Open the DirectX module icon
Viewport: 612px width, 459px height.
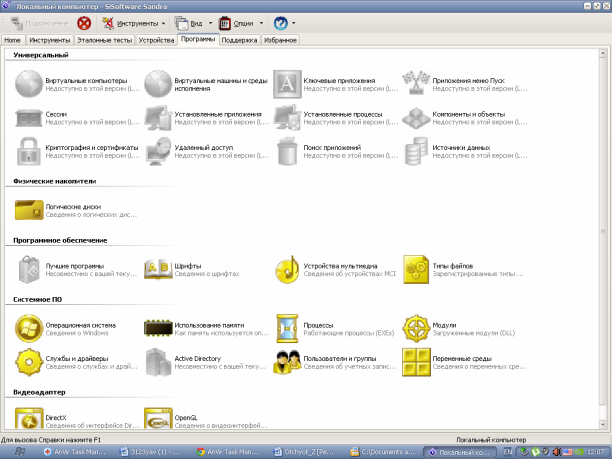pos(29,418)
